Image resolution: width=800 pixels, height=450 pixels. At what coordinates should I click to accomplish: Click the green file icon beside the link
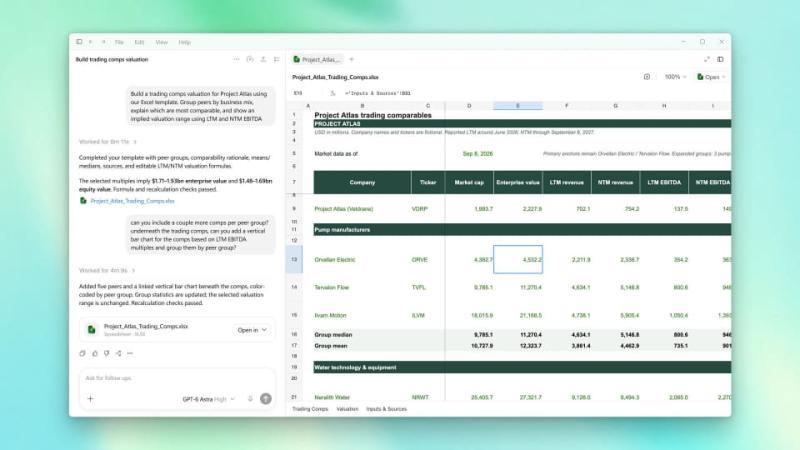tap(83, 201)
